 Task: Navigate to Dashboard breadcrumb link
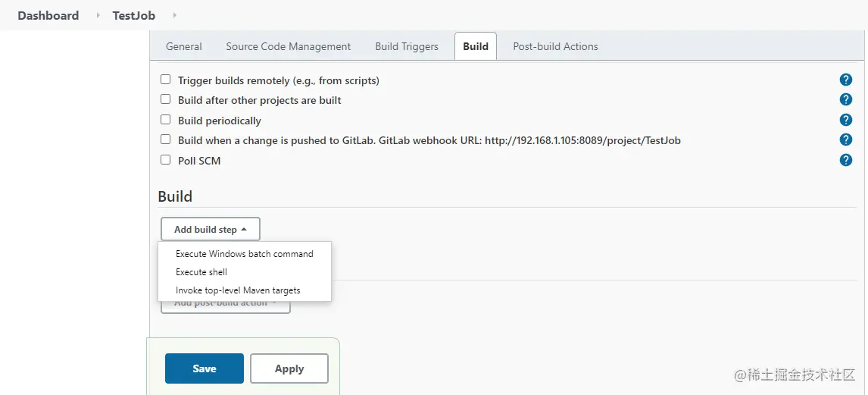coord(48,15)
